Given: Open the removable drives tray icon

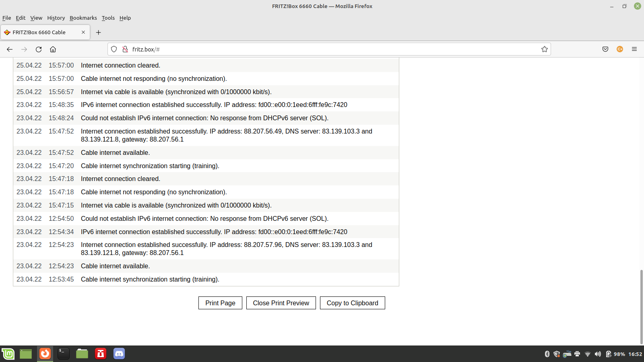Looking at the screenshot, I should pos(567,354).
